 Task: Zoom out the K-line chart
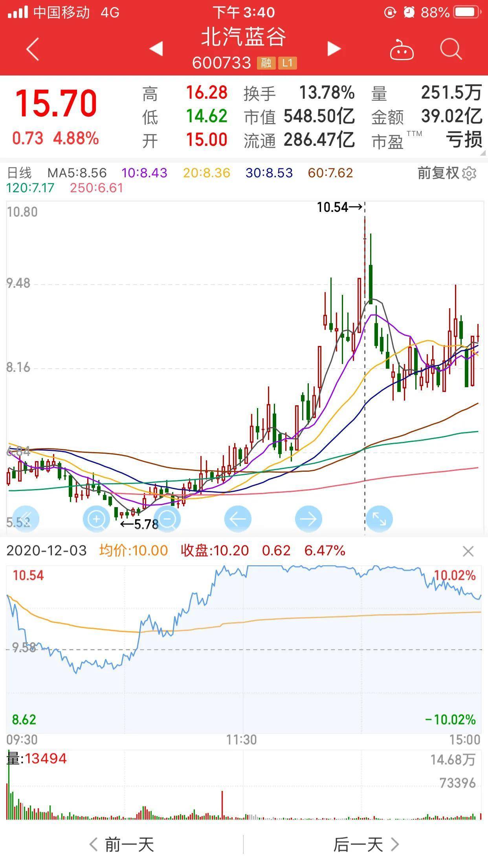tap(167, 519)
